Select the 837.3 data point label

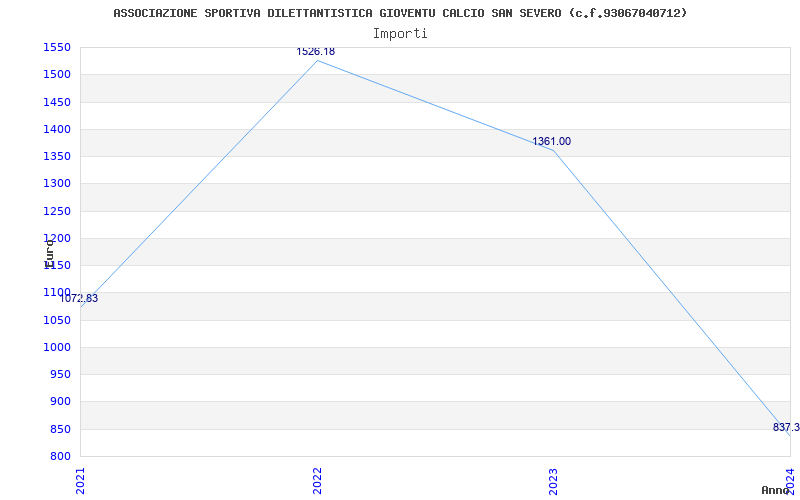[x=786, y=428]
